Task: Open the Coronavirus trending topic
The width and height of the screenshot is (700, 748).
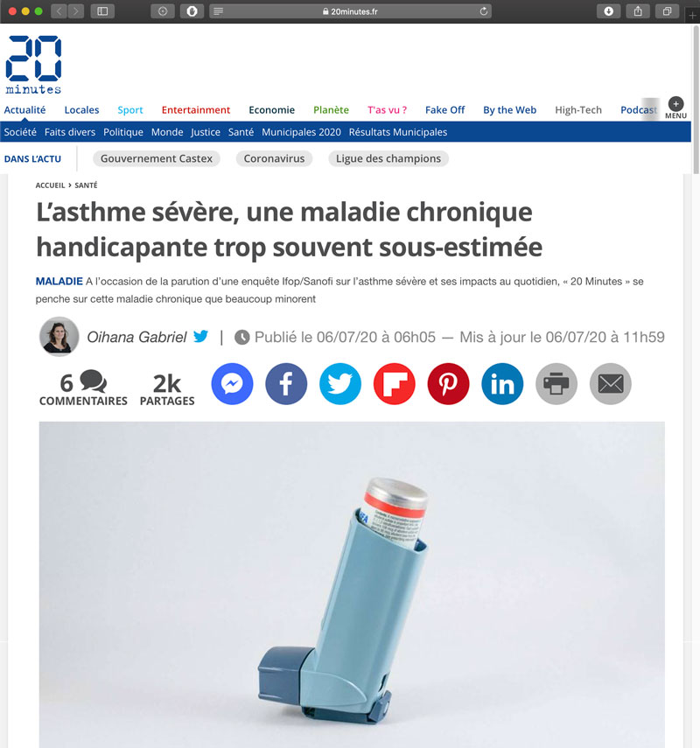Action: pyautogui.click(x=274, y=158)
